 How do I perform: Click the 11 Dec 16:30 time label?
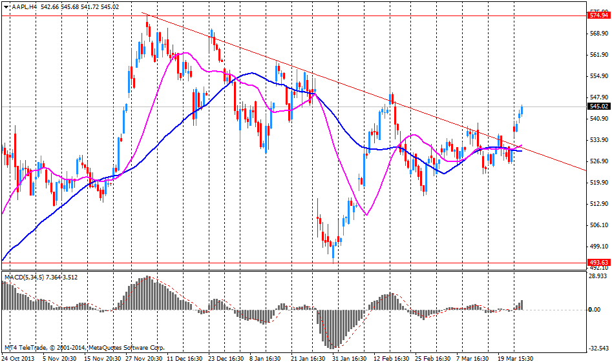coord(185,358)
